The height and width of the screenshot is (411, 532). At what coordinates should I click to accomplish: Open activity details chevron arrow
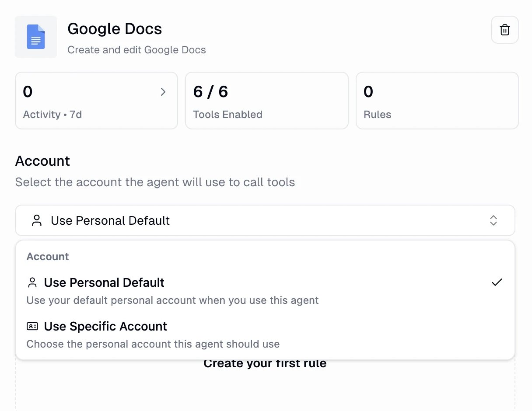tap(163, 91)
